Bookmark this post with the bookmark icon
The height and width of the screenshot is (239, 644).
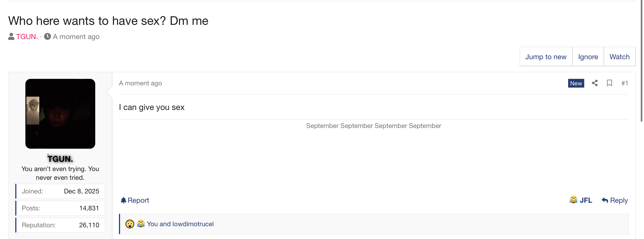(x=609, y=83)
